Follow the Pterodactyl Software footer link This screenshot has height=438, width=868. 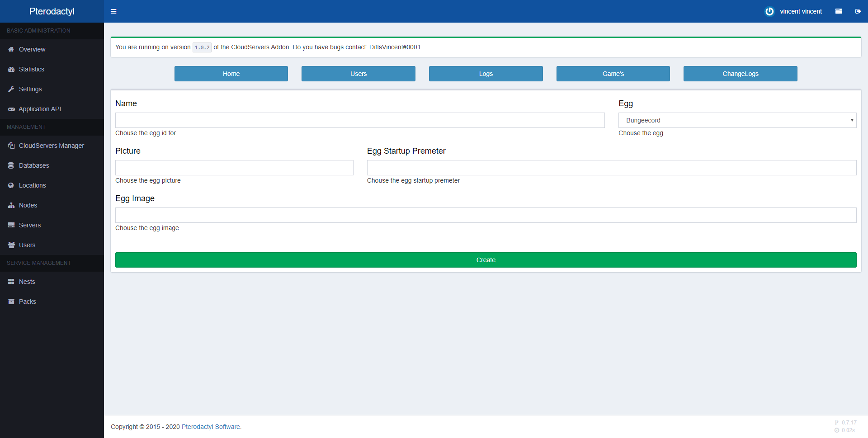pyautogui.click(x=211, y=427)
